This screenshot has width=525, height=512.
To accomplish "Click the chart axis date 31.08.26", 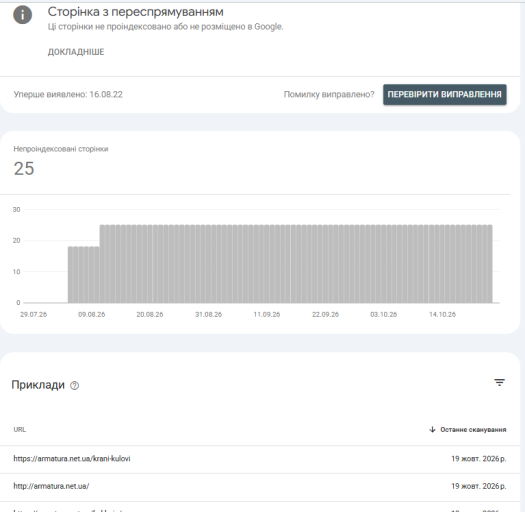I will pos(208,314).
